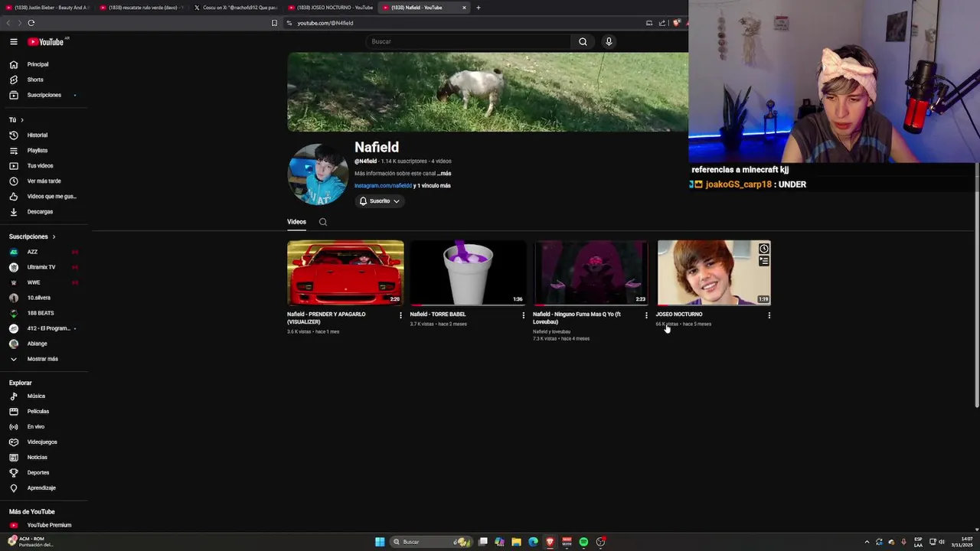Image resolution: width=980 pixels, height=551 pixels.
Task: Switch to rescatate rulo verde tab
Action: coord(142,8)
